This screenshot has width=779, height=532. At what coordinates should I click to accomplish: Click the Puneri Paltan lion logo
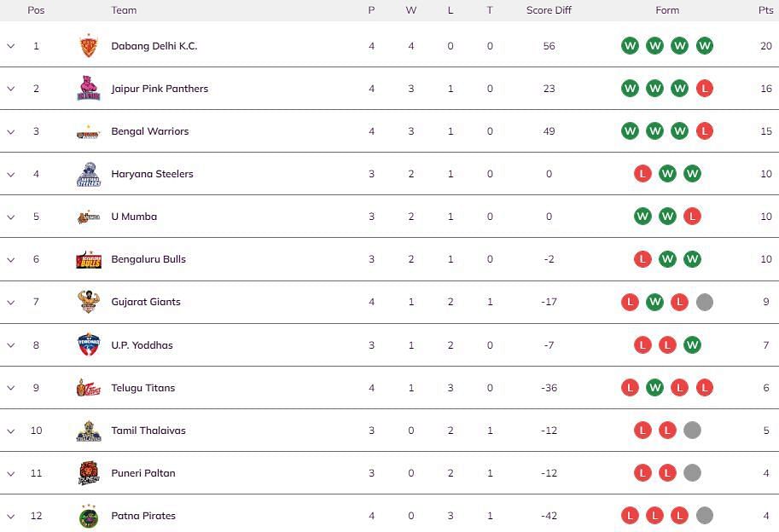(89, 473)
